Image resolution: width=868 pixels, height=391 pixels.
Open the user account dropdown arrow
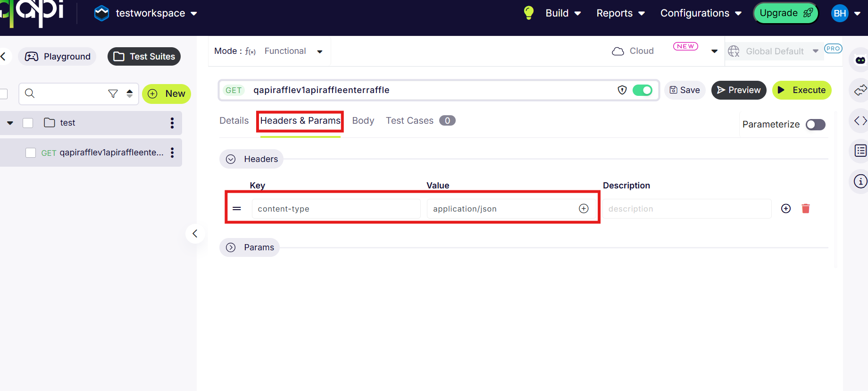point(857,14)
